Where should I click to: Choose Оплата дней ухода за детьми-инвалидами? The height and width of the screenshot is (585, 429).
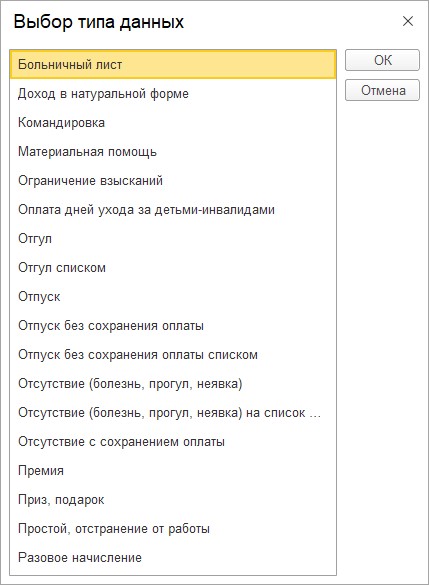coord(173,210)
